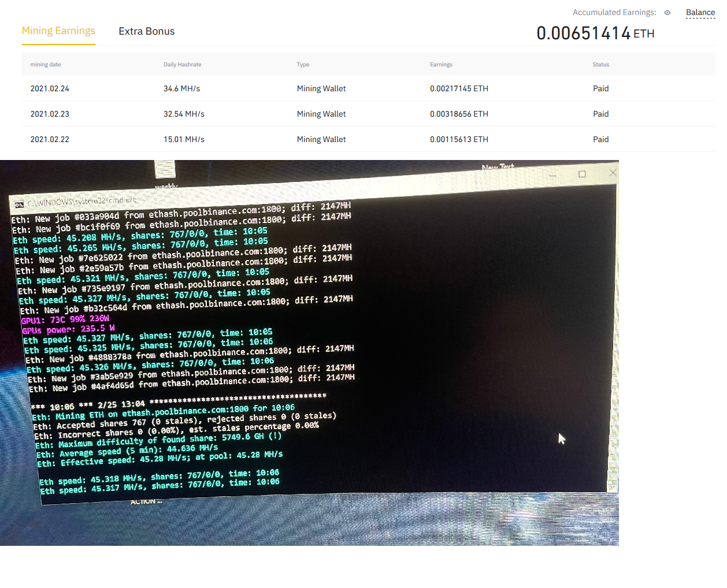Select the 2021.02.23 date cell
This screenshot has width=727, height=588.
tap(50, 114)
